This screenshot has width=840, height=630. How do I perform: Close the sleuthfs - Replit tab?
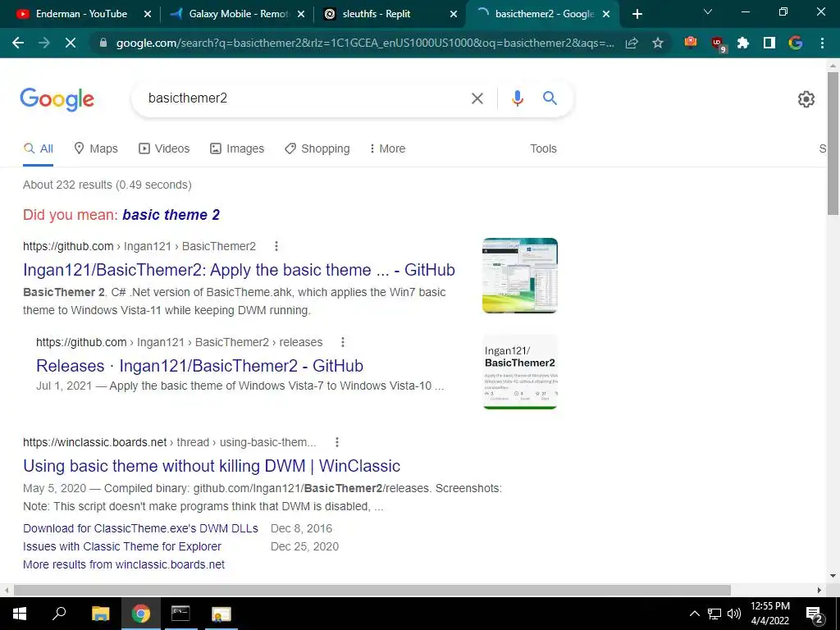tap(454, 14)
